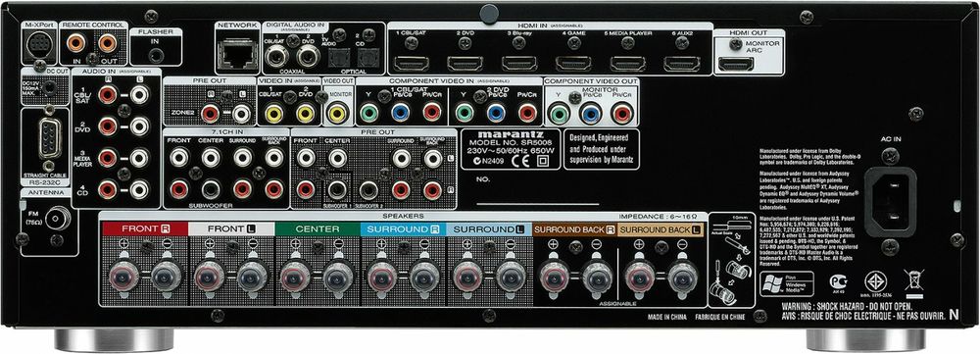Screen dimensions: 980x354
Task: Click the HDMI IN 3 Blu-ray port
Action: tap(520, 64)
